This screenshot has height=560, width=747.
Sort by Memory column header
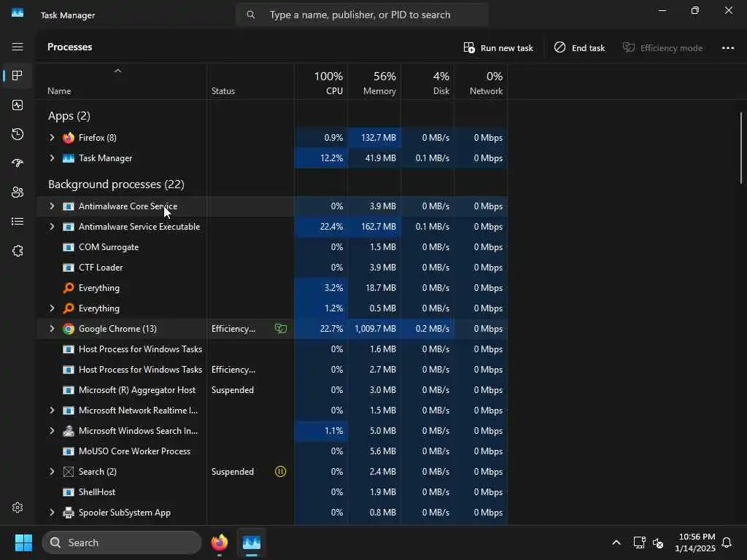pyautogui.click(x=374, y=83)
